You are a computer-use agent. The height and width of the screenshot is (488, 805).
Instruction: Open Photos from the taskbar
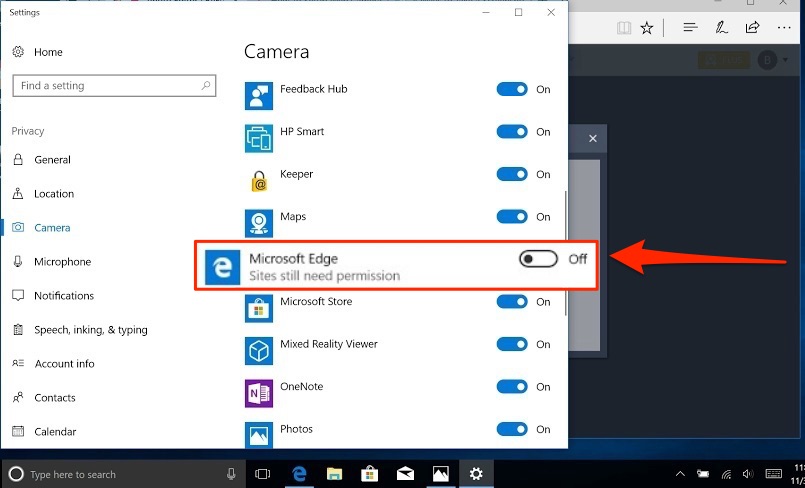coord(440,474)
